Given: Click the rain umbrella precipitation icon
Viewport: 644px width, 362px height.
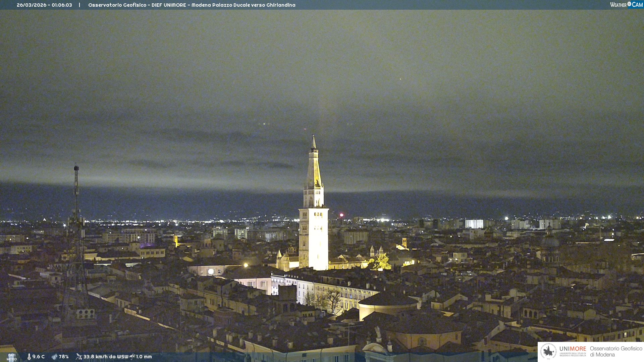Looking at the screenshot, I should click(x=132, y=357).
